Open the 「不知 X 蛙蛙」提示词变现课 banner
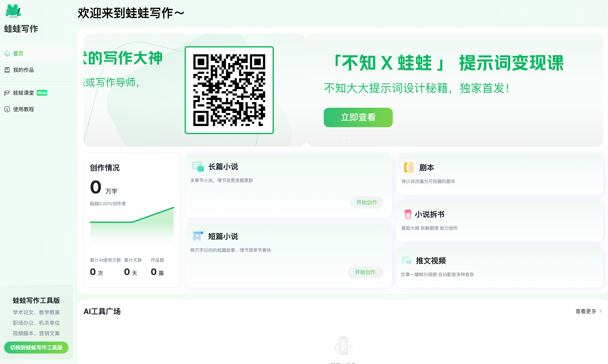 pyautogui.click(x=455, y=90)
